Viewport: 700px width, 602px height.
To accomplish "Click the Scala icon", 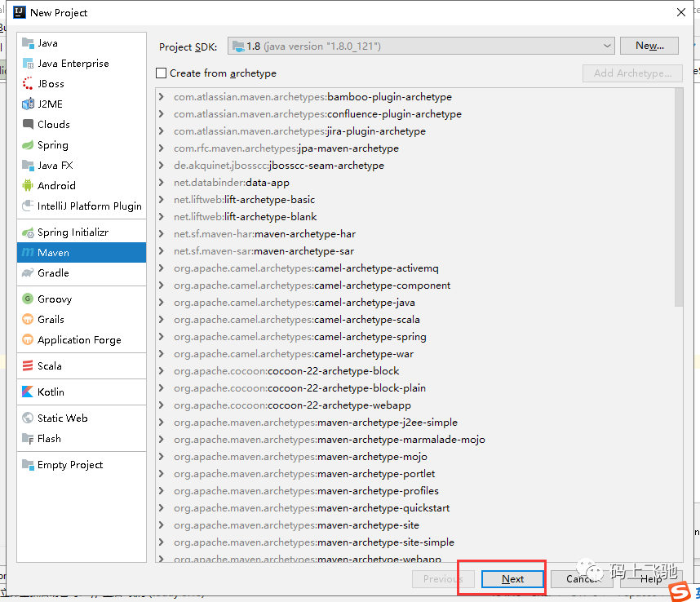I will click(x=28, y=366).
